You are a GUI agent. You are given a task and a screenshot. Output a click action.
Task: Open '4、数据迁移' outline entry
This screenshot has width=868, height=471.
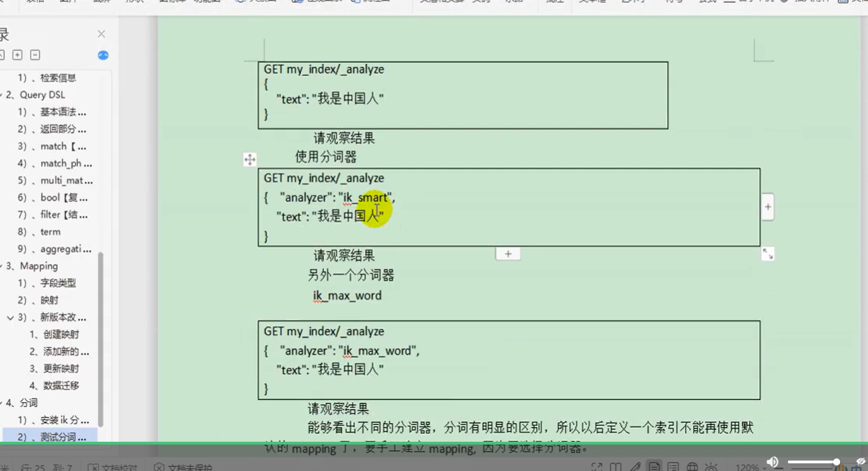pos(54,385)
